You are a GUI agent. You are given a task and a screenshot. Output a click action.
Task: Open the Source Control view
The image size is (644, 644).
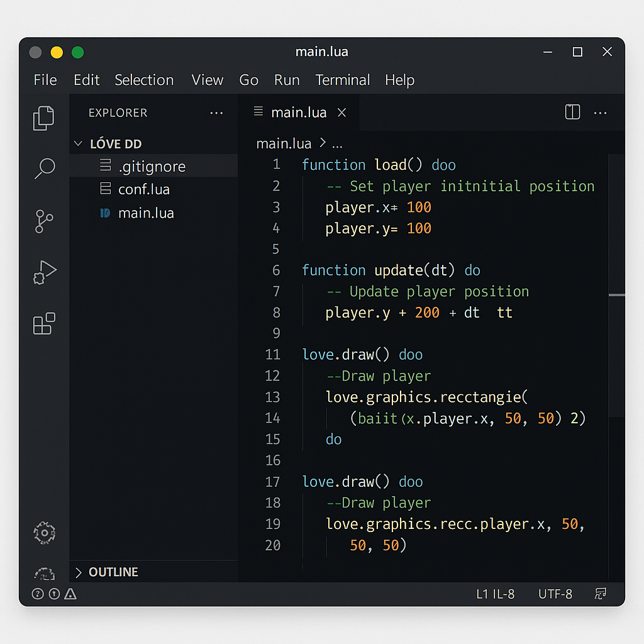pos(43,221)
